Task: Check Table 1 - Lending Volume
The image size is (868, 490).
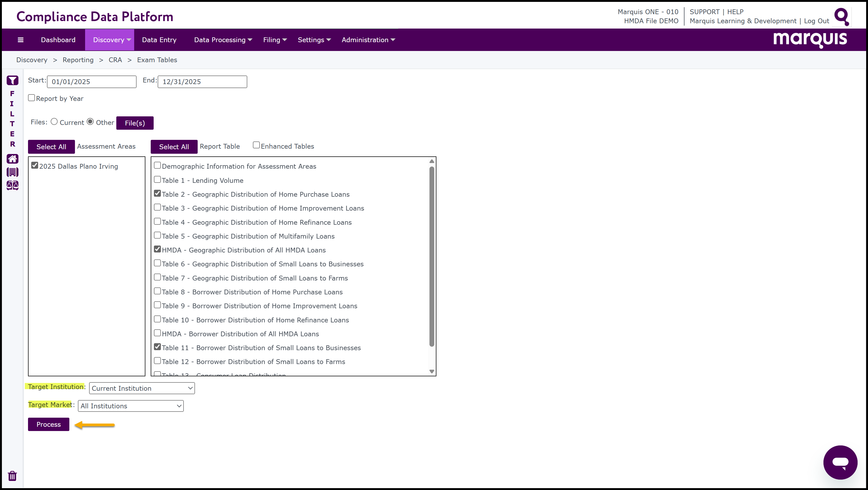Action: pos(157,179)
